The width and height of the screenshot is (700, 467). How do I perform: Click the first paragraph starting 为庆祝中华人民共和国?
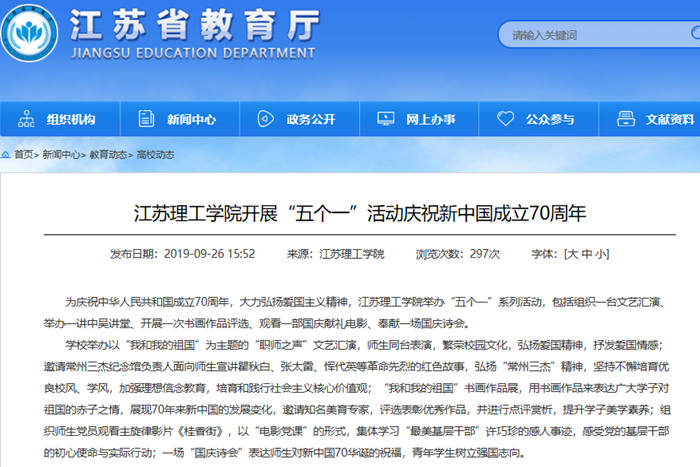[x=355, y=313]
